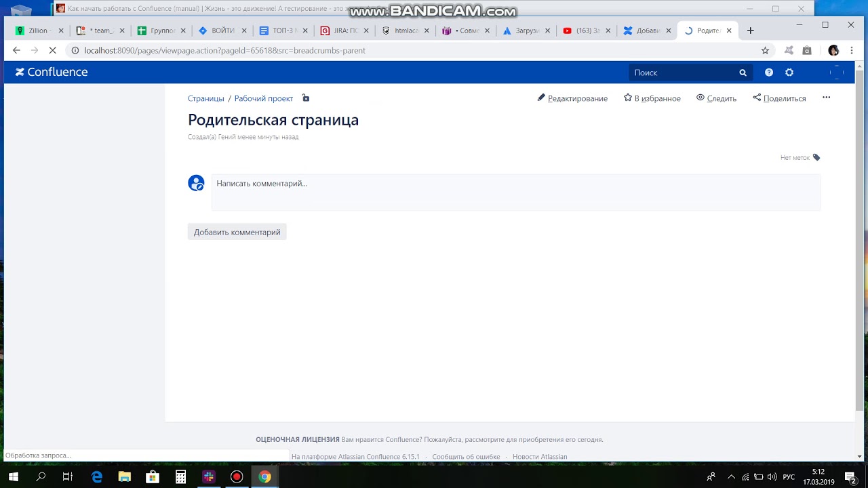Open the volume control in tray
Image resolution: width=868 pixels, height=488 pixels.
coord(772,476)
